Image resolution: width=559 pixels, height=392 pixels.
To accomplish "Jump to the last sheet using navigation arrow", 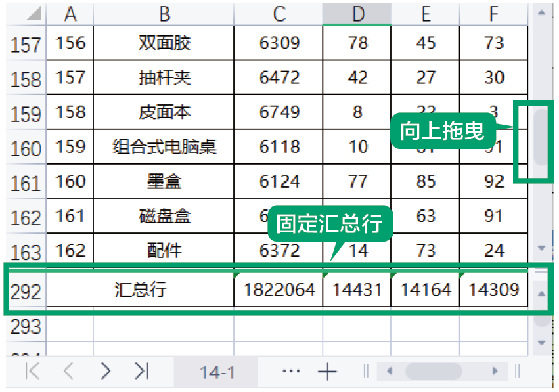I will [141, 371].
